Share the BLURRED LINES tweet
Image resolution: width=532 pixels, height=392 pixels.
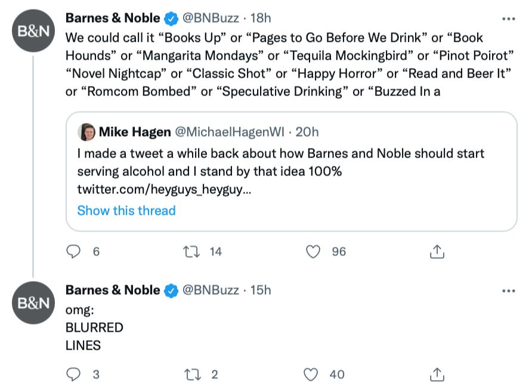pos(437,375)
